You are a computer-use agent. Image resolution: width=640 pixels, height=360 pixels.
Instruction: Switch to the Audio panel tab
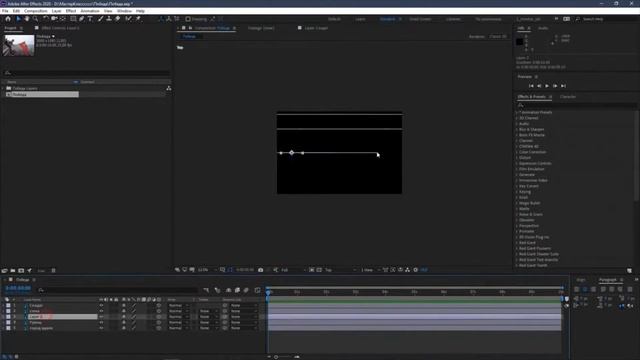tap(543, 28)
